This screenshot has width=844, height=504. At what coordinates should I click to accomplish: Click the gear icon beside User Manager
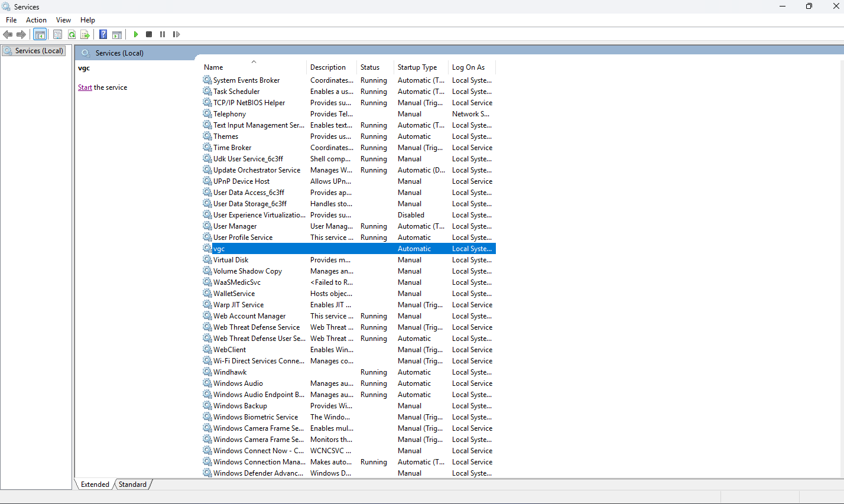click(207, 226)
